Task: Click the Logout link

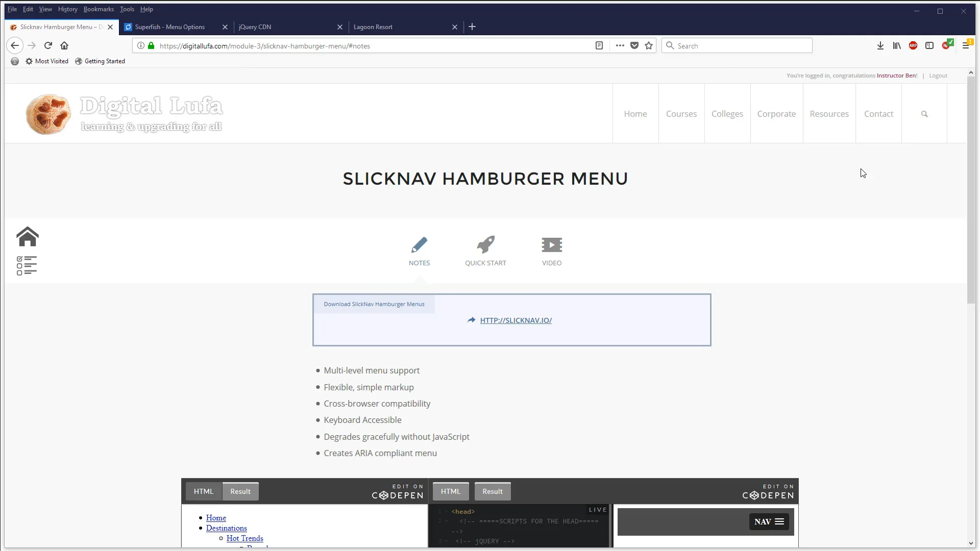Action: coord(938,75)
